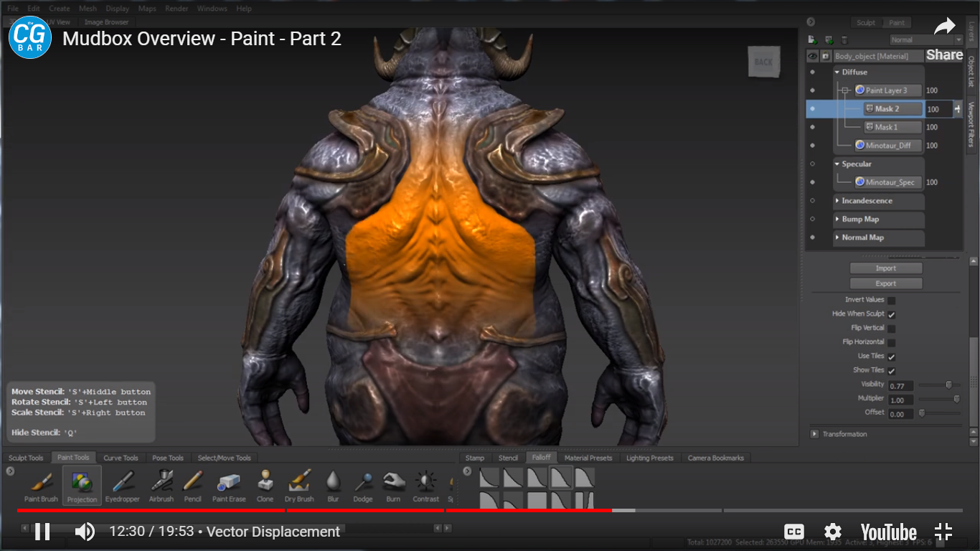Toggle the Invert Values checkbox

pos(891,301)
